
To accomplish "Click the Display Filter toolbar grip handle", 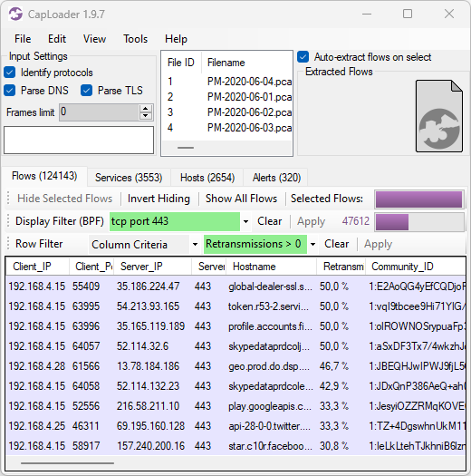I will 8,221.
